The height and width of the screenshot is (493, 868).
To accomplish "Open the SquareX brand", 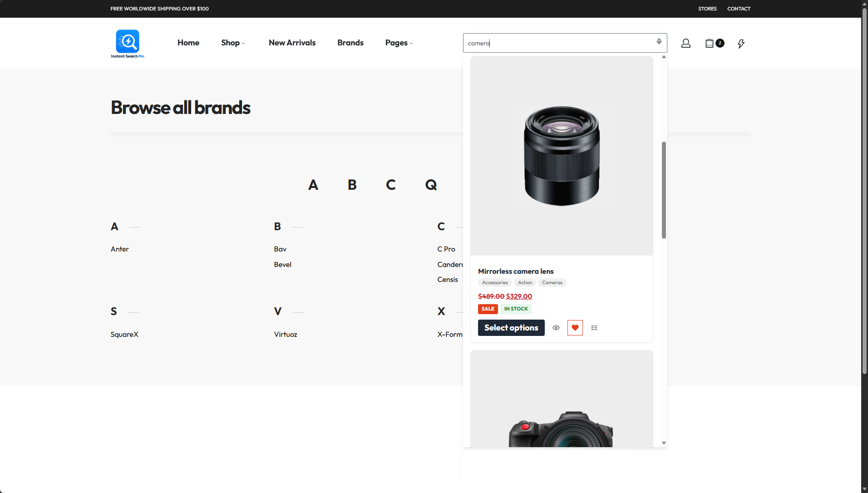I will 124,335.
